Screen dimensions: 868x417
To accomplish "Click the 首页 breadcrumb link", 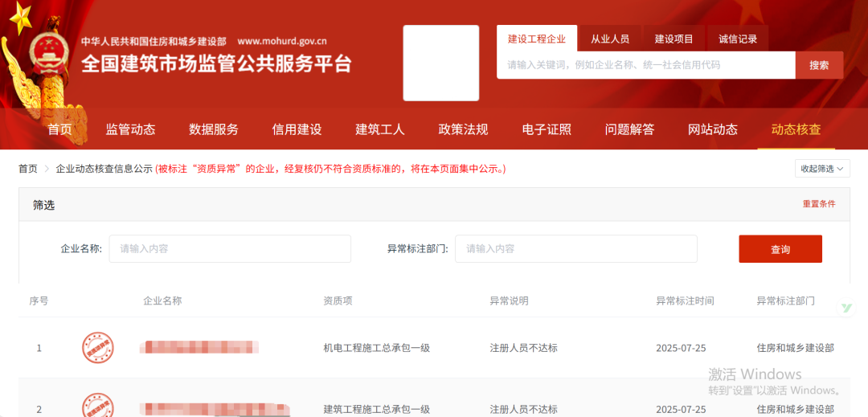I will 28,169.
